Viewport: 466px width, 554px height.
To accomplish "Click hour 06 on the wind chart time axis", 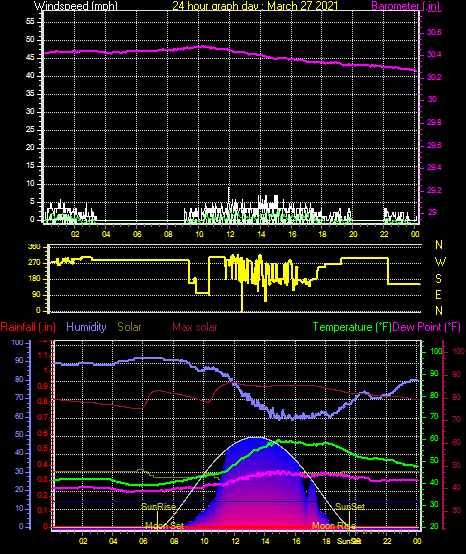I will 137,234.
